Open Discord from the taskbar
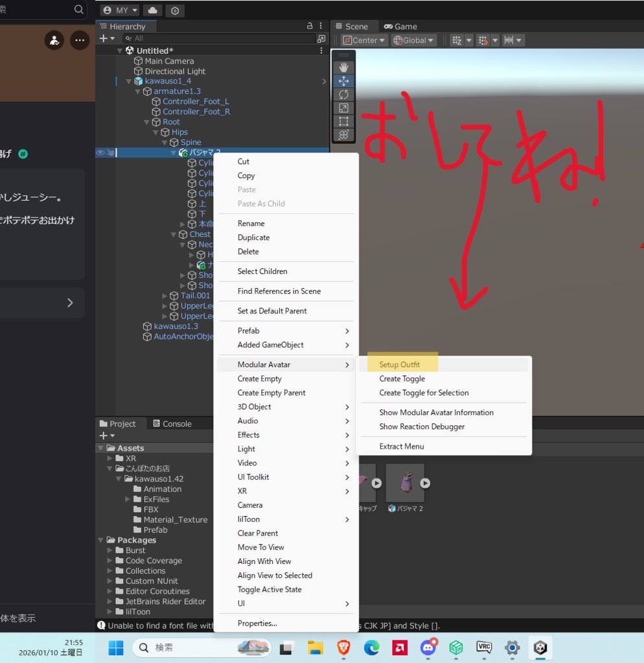The image size is (644, 663). pyautogui.click(x=428, y=647)
